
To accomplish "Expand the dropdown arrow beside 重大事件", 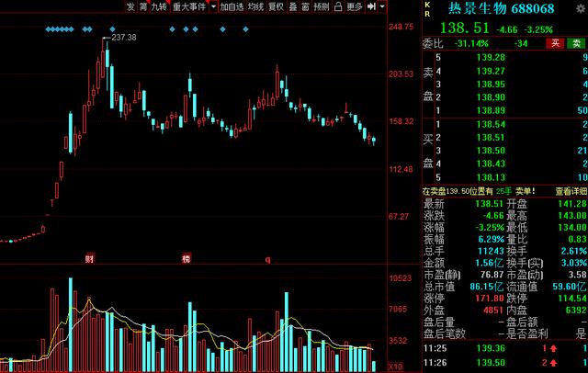I will coord(213,6).
